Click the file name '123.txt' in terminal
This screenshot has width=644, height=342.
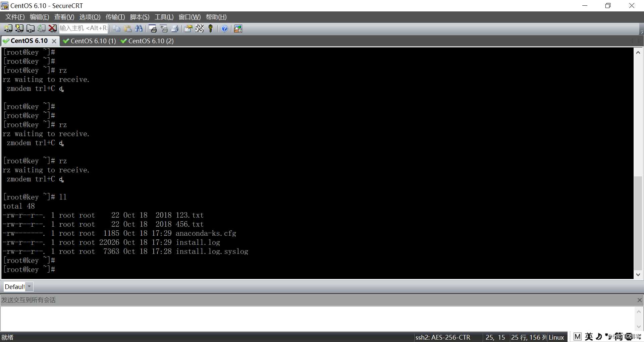point(190,215)
